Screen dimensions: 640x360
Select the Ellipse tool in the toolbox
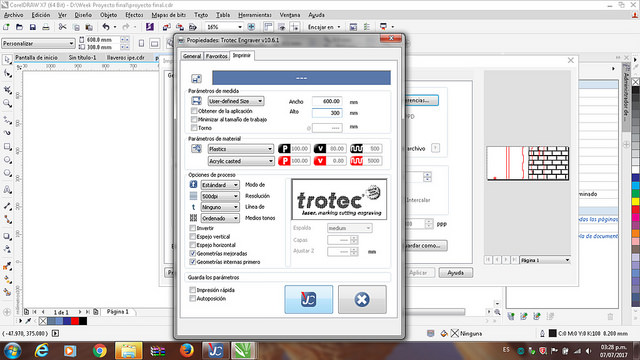7,160
